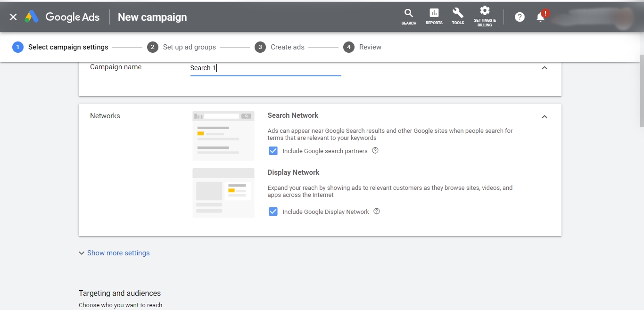This screenshot has width=644, height=310.
Task: Open Settings & Billing gear icon
Action: 485,16
